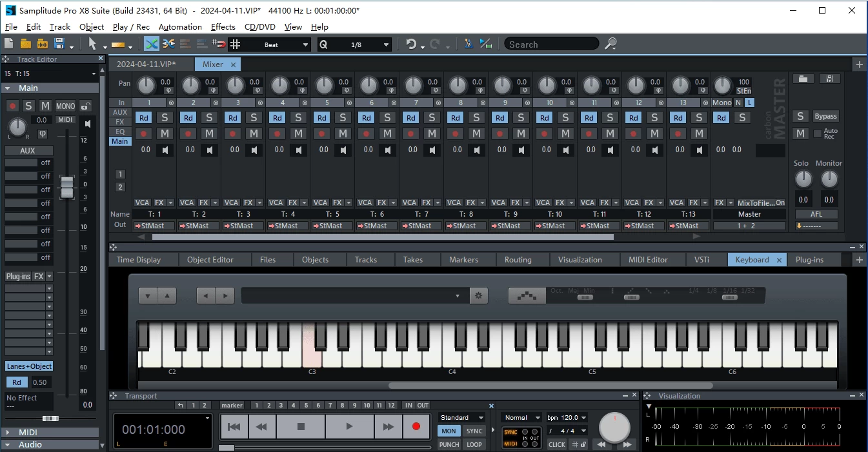Enable LOOP mode in Transport
Viewport: 868px width, 452px height.
[474, 444]
